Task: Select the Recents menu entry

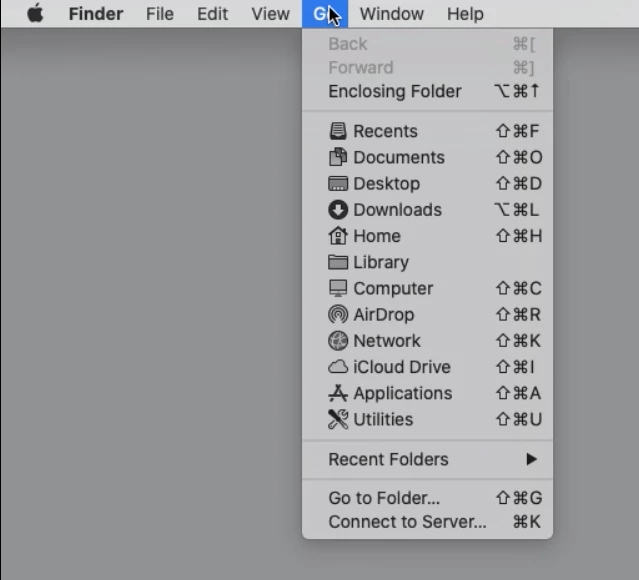Action: [x=427, y=131]
